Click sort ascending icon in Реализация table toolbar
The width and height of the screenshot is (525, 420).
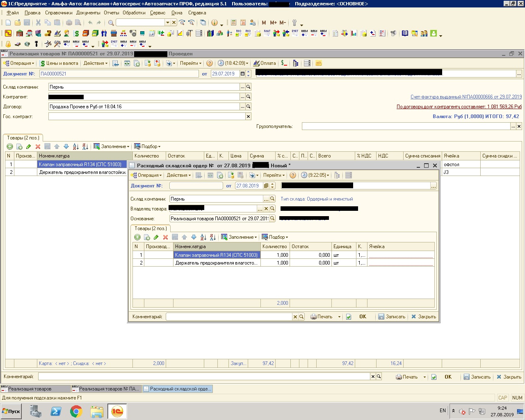(x=75, y=146)
